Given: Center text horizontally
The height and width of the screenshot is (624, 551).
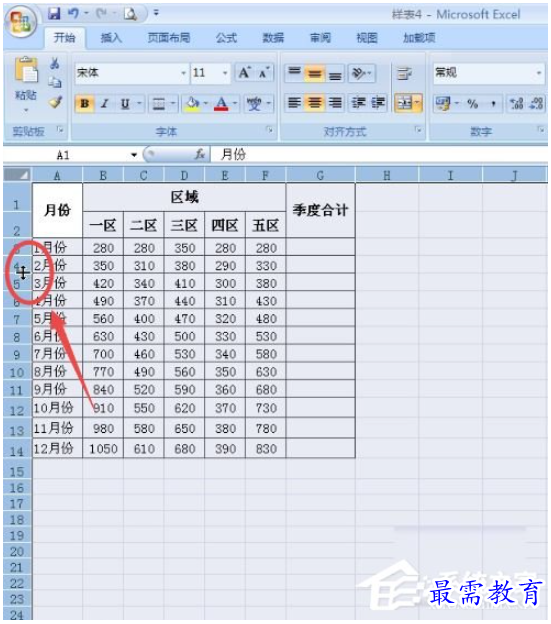Looking at the screenshot, I should (x=314, y=103).
